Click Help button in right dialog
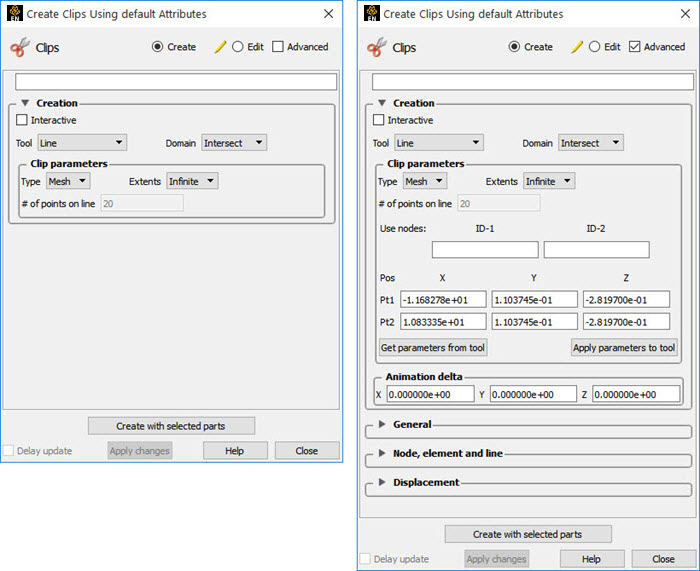 [592, 558]
